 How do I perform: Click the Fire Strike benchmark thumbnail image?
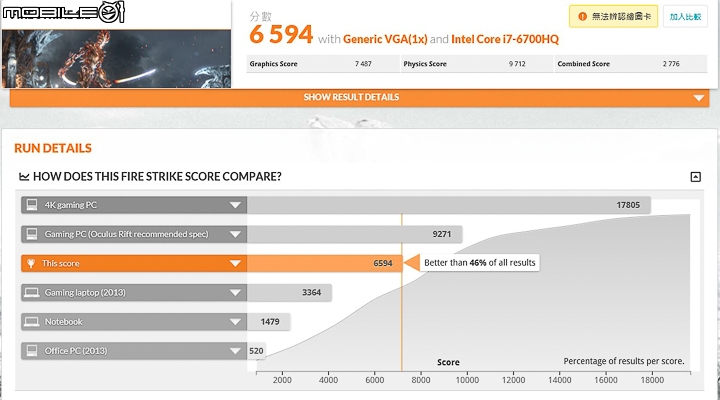pyautogui.click(x=116, y=58)
